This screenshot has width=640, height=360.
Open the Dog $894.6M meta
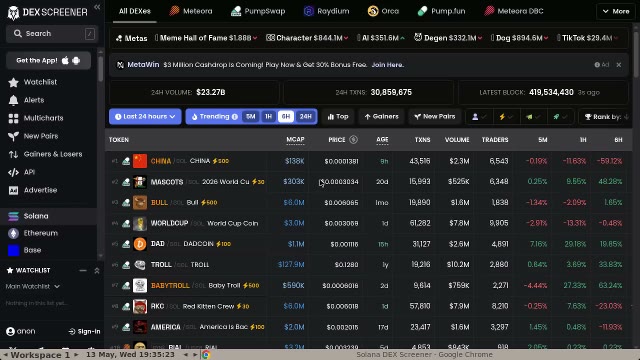[x=520, y=38]
